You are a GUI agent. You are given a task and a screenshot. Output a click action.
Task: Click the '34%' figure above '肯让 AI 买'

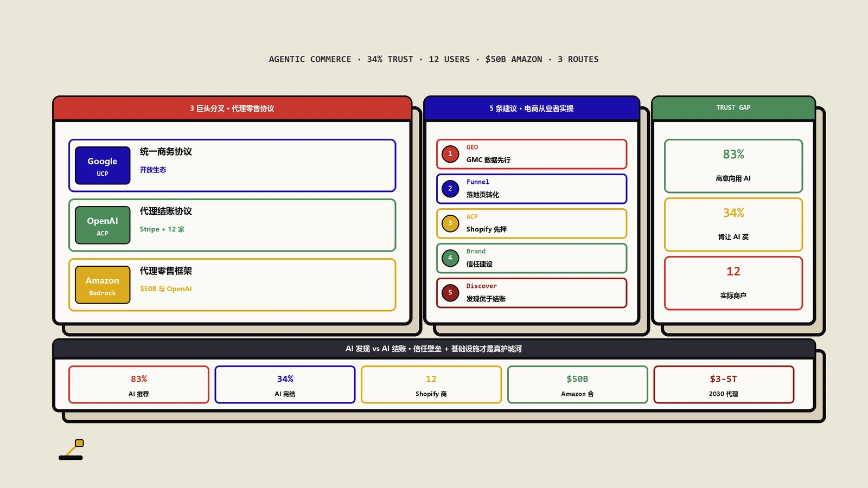733,213
